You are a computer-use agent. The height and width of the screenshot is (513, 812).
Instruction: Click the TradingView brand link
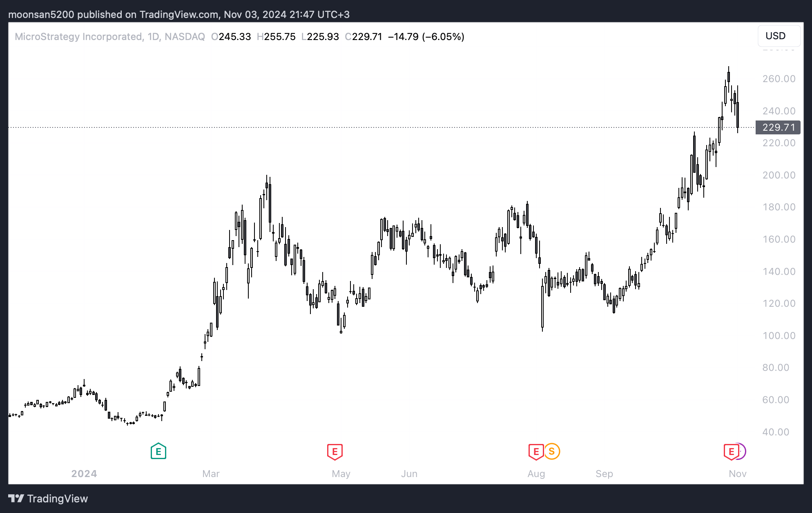(48, 498)
